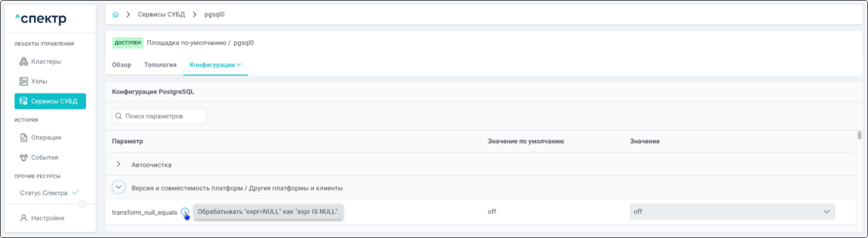Click the Операции document icon
This screenshot has width=868, height=238.
click(24, 137)
